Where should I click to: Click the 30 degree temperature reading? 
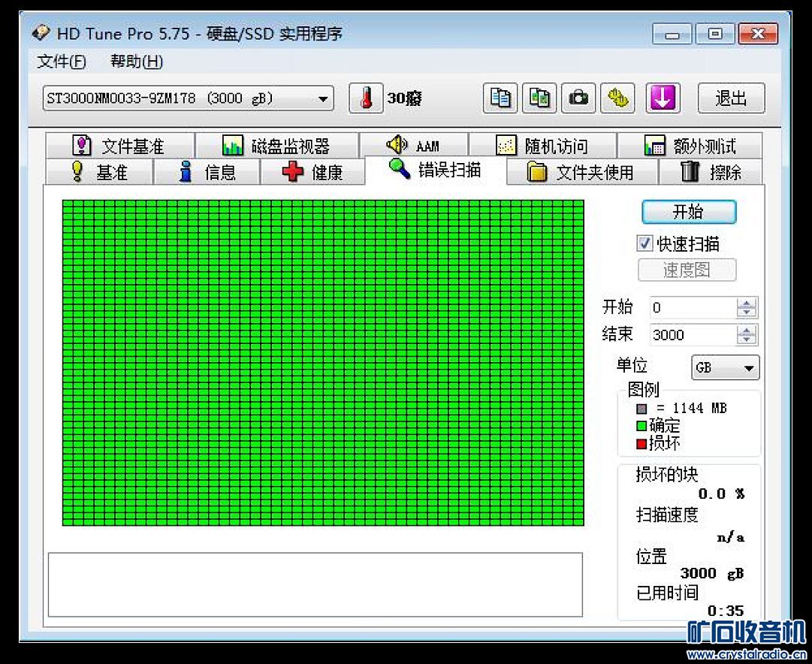click(x=404, y=98)
